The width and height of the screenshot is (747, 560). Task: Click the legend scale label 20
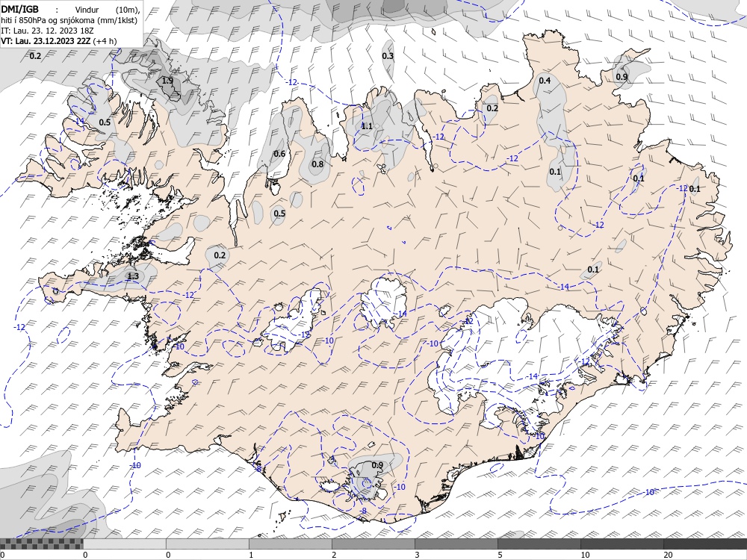668,554
